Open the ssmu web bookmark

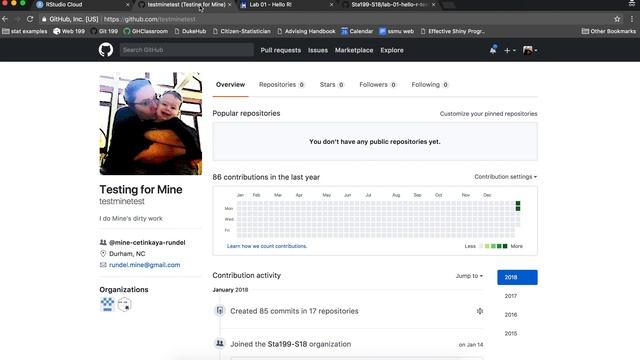tap(396, 31)
